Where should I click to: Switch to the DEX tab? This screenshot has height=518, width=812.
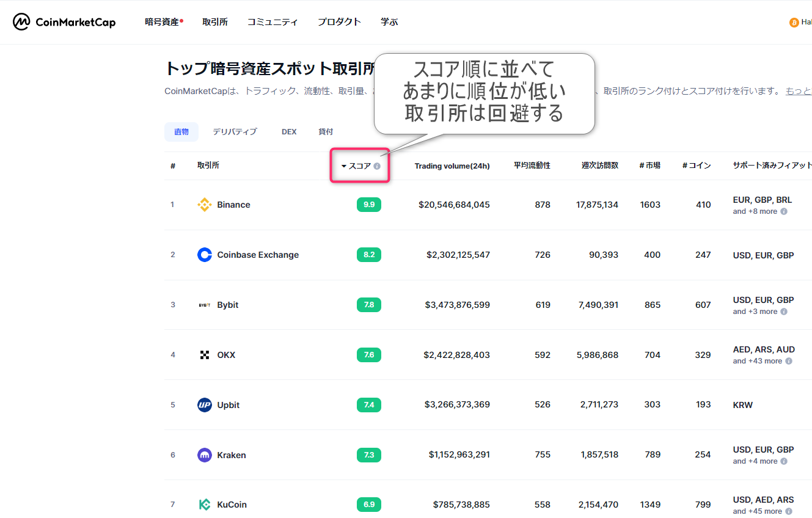click(x=289, y=132)
